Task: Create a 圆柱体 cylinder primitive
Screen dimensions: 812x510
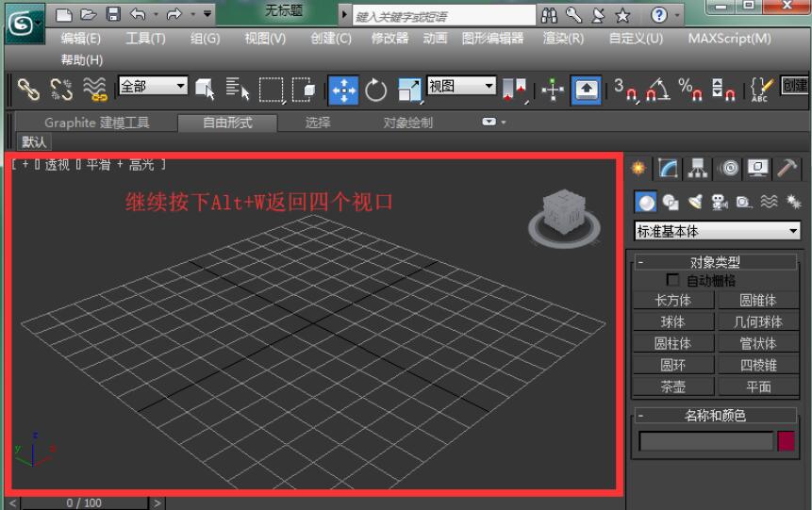Action: point(673,343)
